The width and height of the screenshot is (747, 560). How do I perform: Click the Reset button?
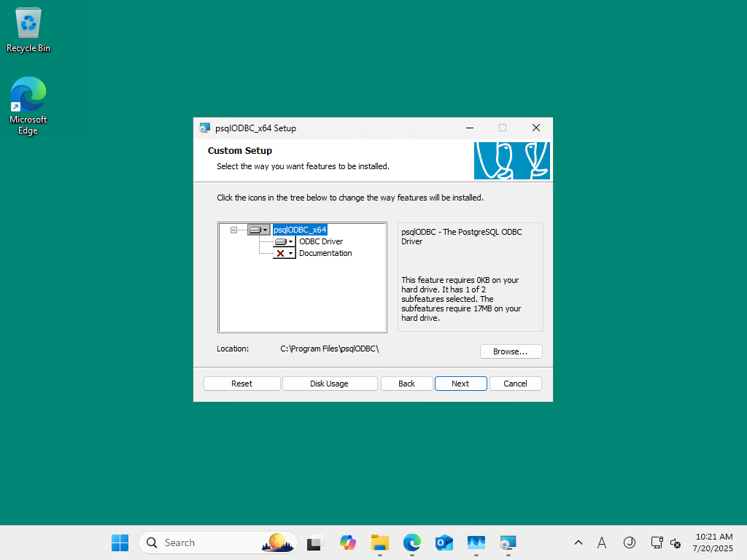(241, 384)
